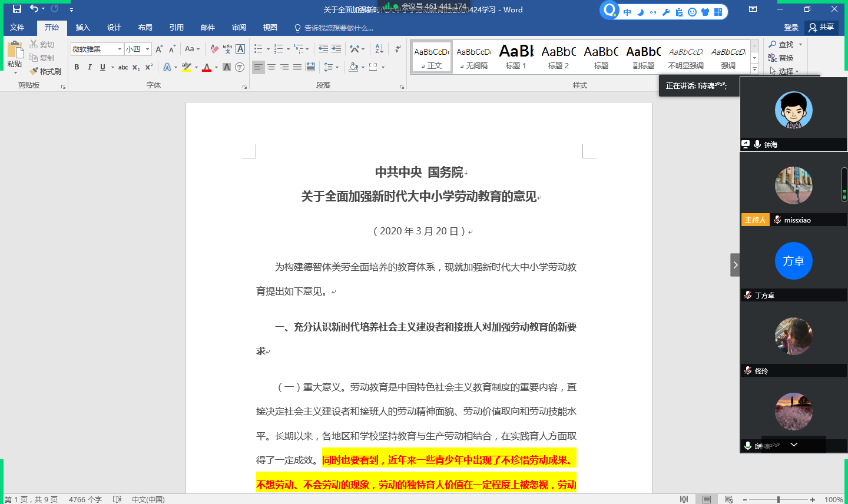848x504 pixels.
Task: Expand bullet list options arrow
Action: (x=268, y=49)
